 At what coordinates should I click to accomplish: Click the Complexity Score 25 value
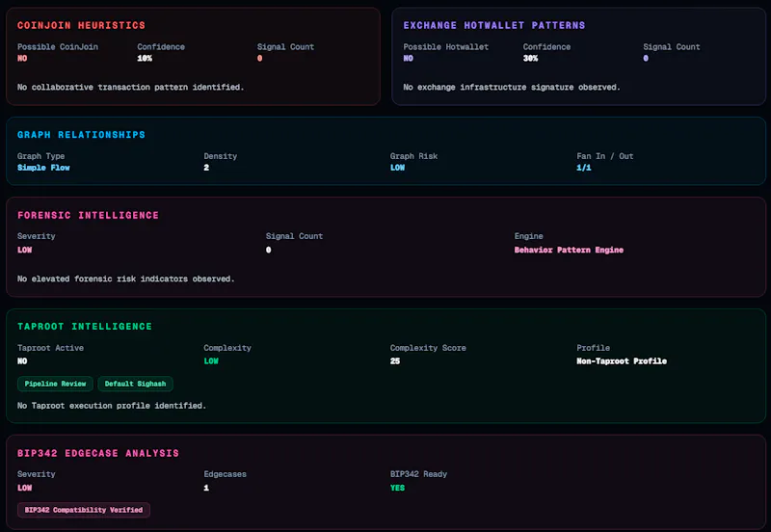(x=395, y=360)
